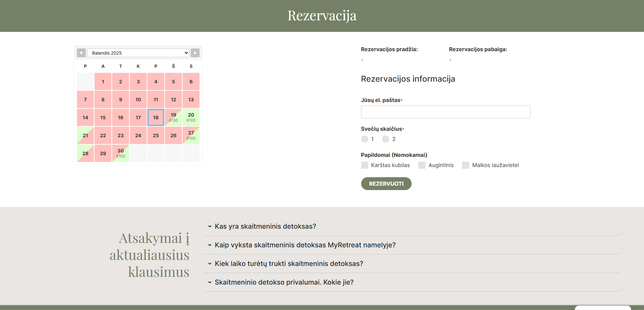Open the Balandis 2025 month dropdown

[x=138, y=53]
